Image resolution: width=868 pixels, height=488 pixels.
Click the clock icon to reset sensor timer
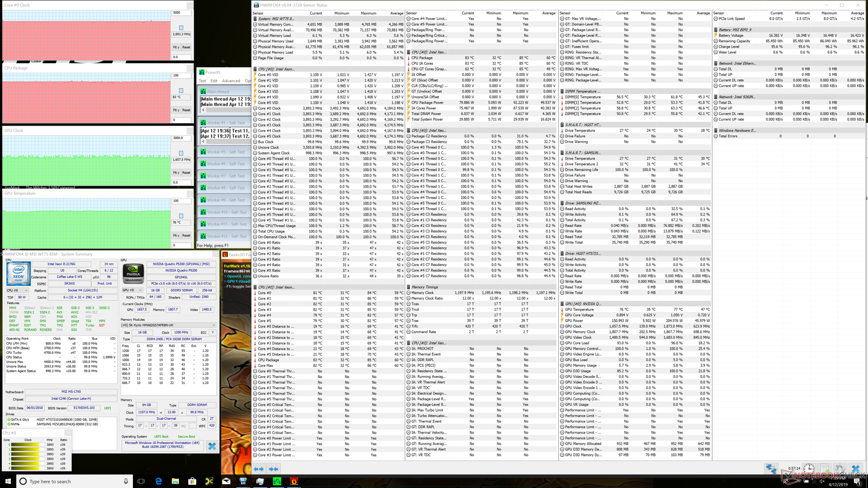click(x=809, y=469)
